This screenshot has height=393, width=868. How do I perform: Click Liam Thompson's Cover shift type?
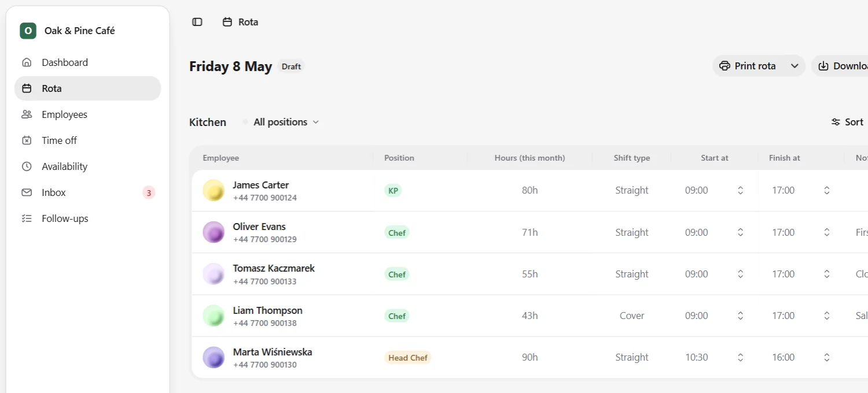pyautogui.click(x=632, y=316)
